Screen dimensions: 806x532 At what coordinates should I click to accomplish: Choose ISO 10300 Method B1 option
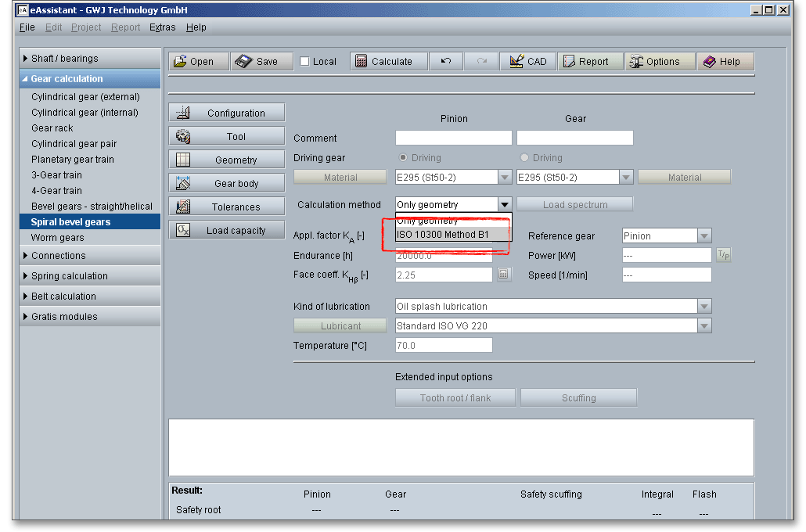coord(444,235)
